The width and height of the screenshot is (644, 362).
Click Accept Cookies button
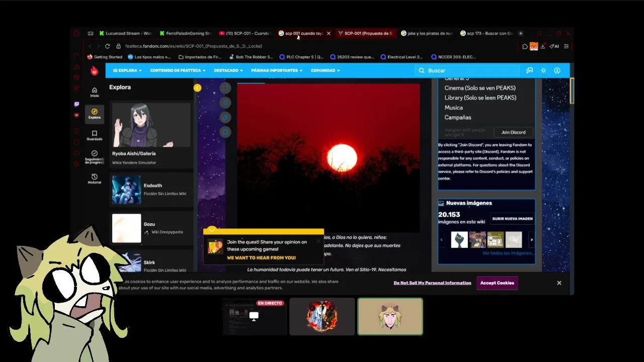coord(497,283)
